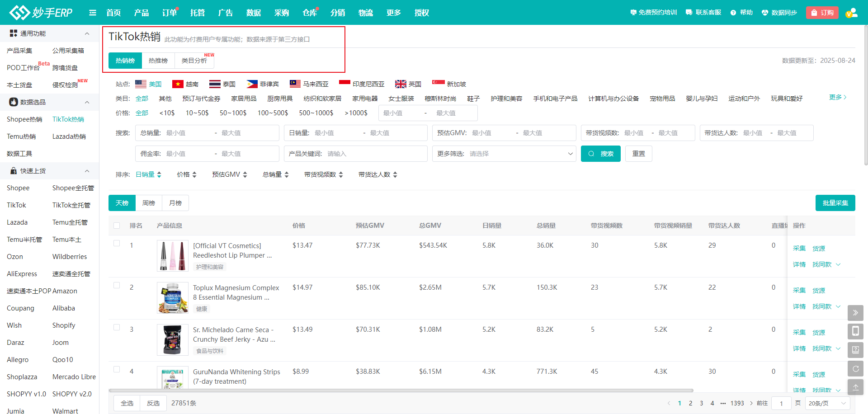Image resolution: width=868 pixels, height=414 pixels.
Task: Open the 仓库 top menu
Action: click(310, 13)
